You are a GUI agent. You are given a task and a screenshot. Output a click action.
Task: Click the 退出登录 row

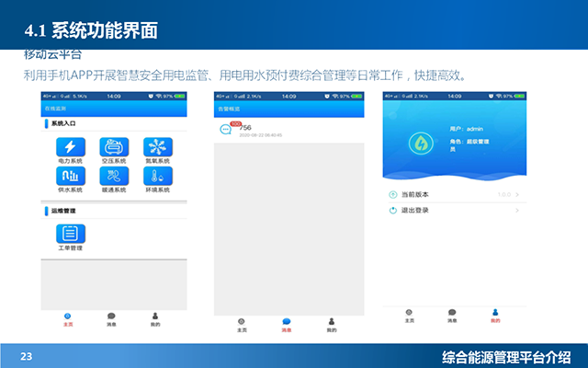[455, 211]
